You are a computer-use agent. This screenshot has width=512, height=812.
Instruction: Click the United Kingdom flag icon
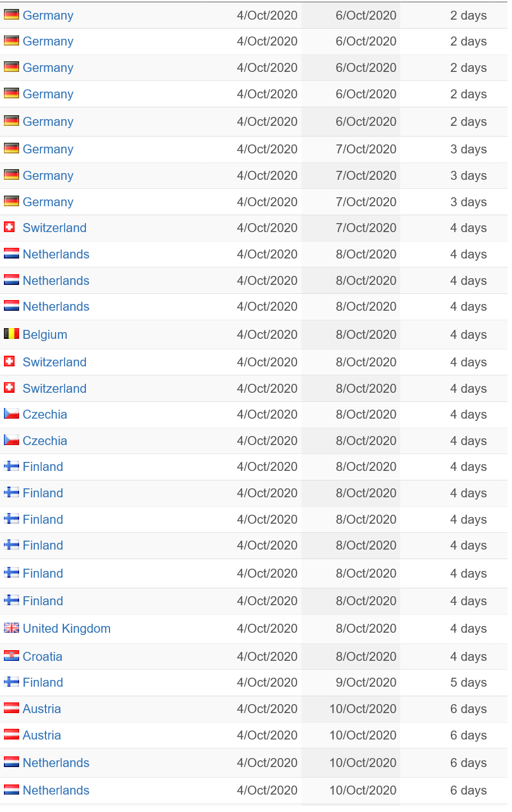click(11, 628)
